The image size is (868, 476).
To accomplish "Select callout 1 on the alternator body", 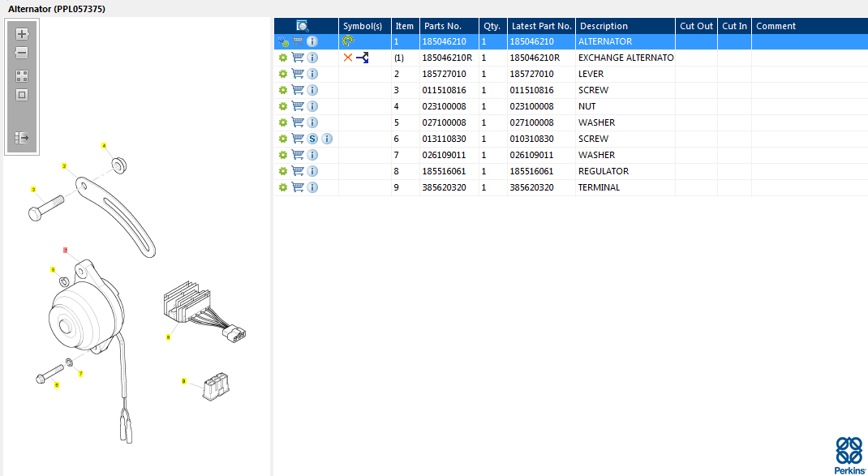I will pyautogui.click(x=66, y=251).
